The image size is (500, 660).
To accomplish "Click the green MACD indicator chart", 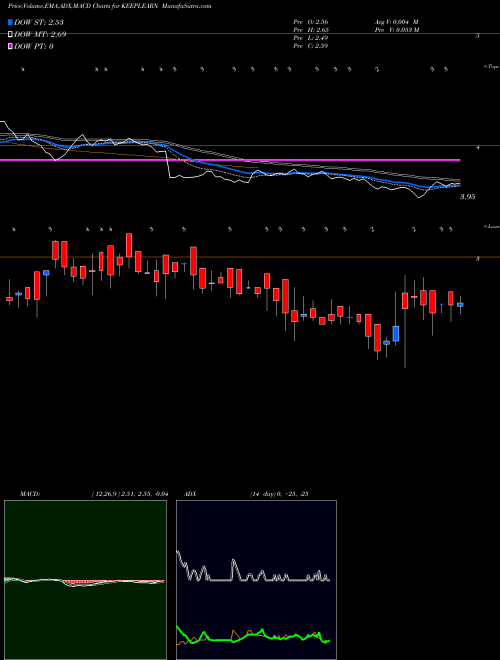I will (x=85, y=580).
